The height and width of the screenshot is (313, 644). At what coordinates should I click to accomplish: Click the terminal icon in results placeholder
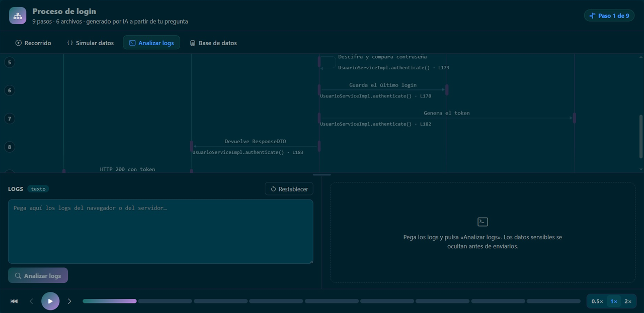pyautogui.click(x=482, y=222)
